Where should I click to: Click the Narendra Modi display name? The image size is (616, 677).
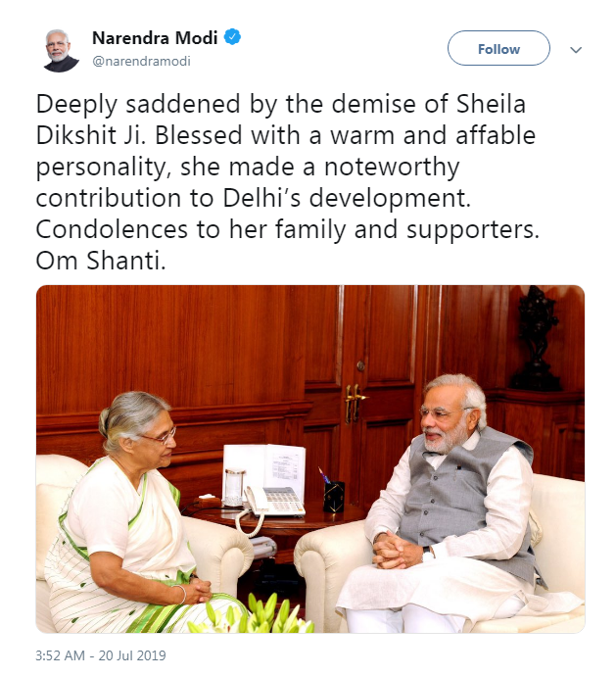click(x=155, y=38)
